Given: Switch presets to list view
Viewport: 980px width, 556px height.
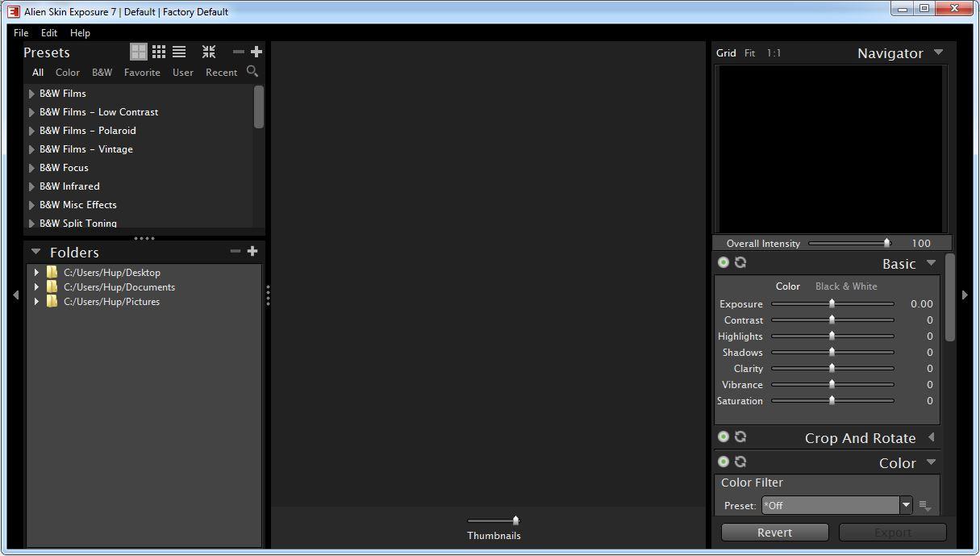Looking at the screenshot, I should point(179,52).
